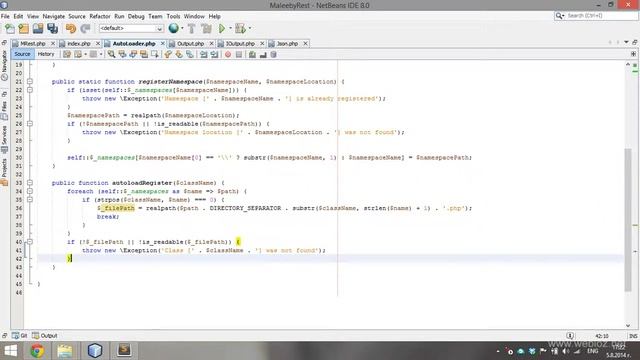Click the Uncomment editor toolbar icon
Screen dimensions: 640x360
263,54
